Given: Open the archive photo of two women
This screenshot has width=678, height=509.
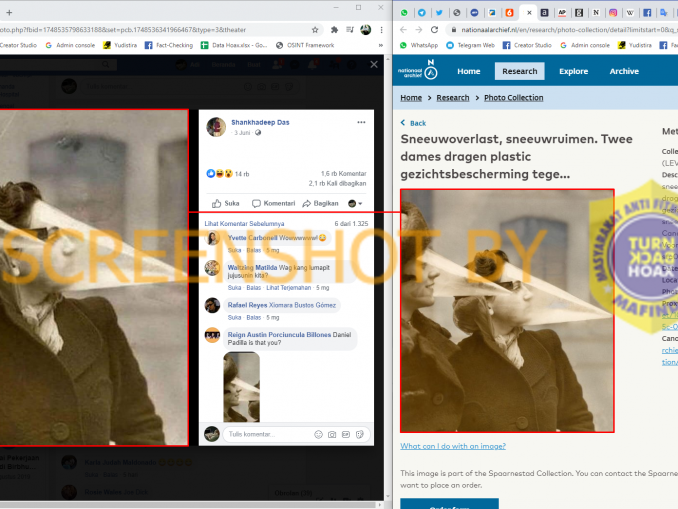Looking at the screenshot, I should [x=507, y=311].
